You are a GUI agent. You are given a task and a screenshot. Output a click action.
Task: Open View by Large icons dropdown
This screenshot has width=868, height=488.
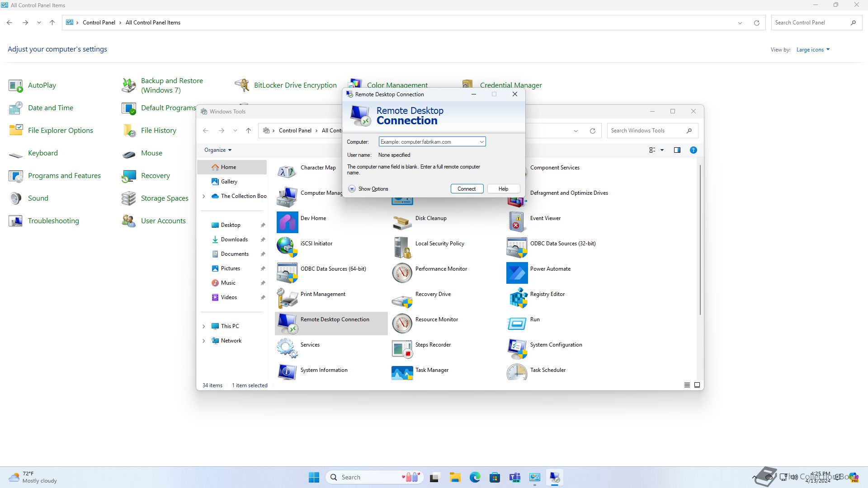pos(813,50)
